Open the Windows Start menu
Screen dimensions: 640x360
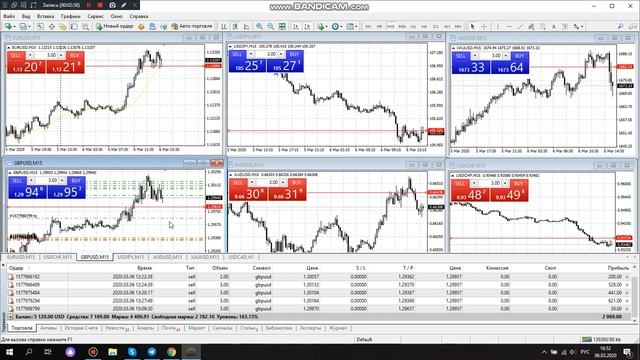9,352
